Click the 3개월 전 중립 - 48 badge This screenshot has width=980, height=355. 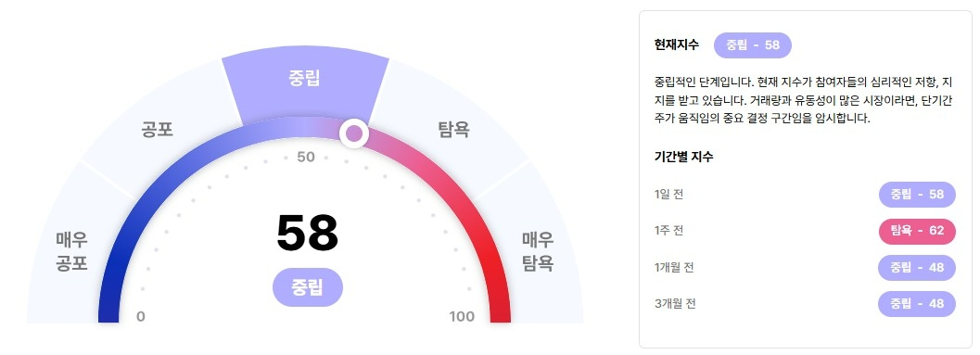point(917,304)
